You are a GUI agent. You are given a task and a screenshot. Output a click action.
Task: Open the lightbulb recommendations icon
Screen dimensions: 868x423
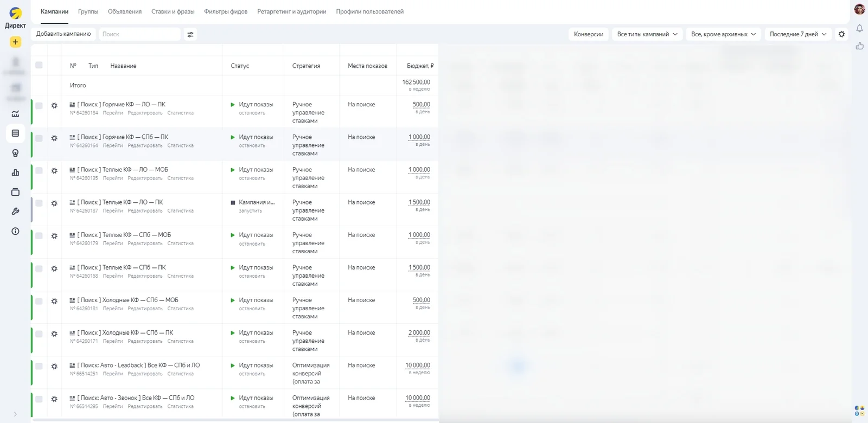(15, 153)
